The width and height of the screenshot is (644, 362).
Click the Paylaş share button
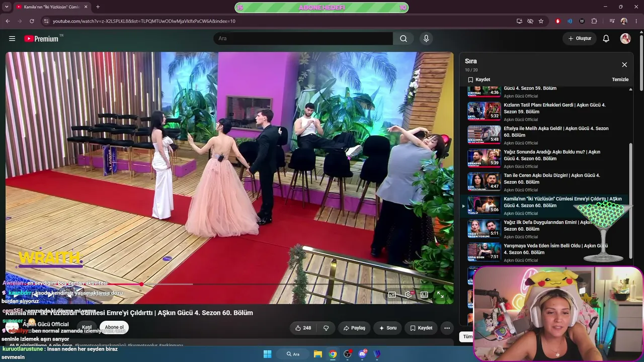click(x=354, y=328)
